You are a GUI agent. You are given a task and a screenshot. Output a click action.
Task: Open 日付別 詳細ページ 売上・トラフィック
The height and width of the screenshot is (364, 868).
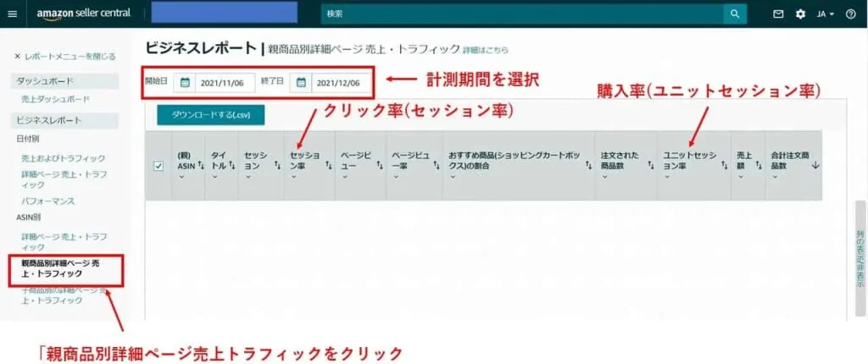pos(64,179)
